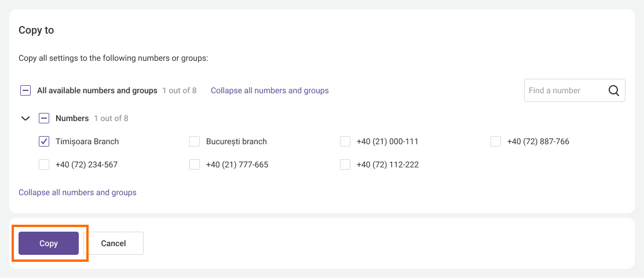Focus the Find a number search field
The width and height of the screenshot is (644, 278).
562,90
